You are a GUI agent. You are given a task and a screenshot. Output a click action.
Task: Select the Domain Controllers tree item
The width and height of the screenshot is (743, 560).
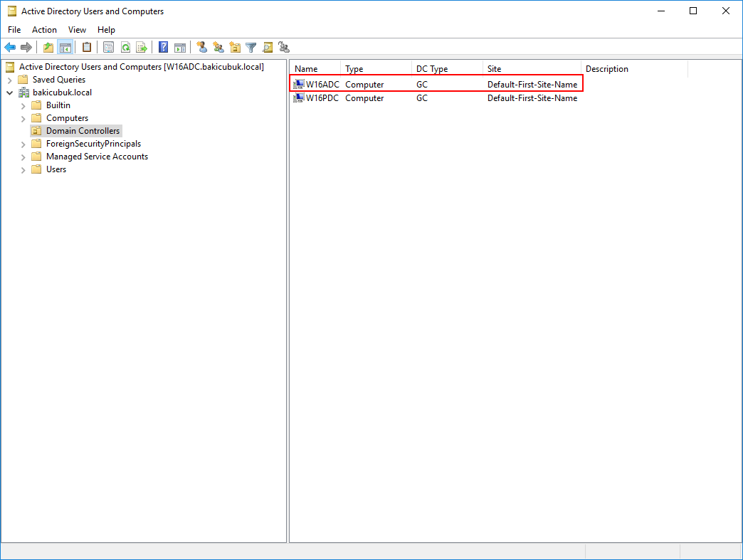point(83,131)
